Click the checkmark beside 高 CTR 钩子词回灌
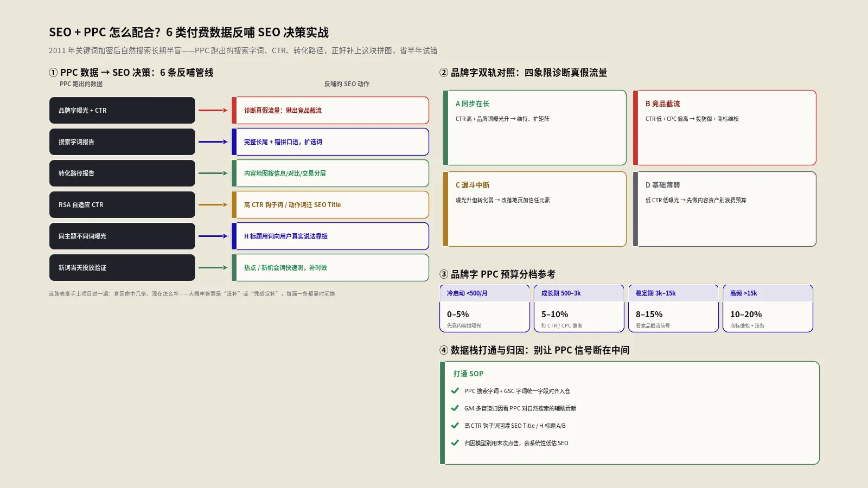 455,425
